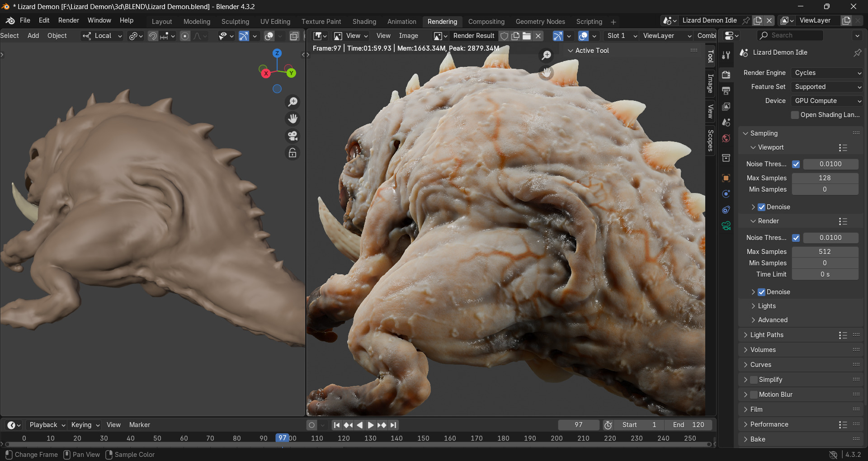
Task: Enable the Simplify checkbox
Action: [x=754, y=380]
